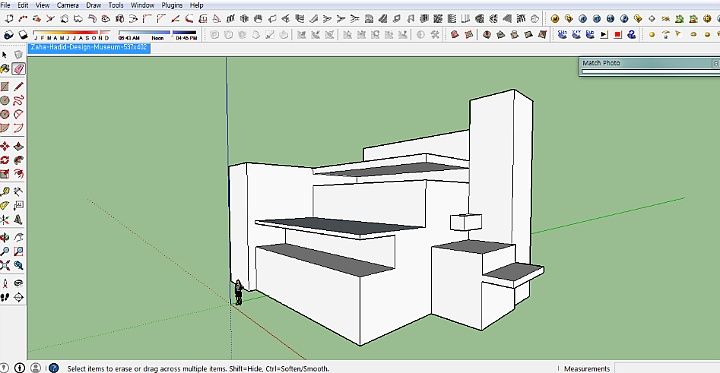Select the Protractor tool
720x373 pixels.
pyautogui.click(x=5, y=205)
